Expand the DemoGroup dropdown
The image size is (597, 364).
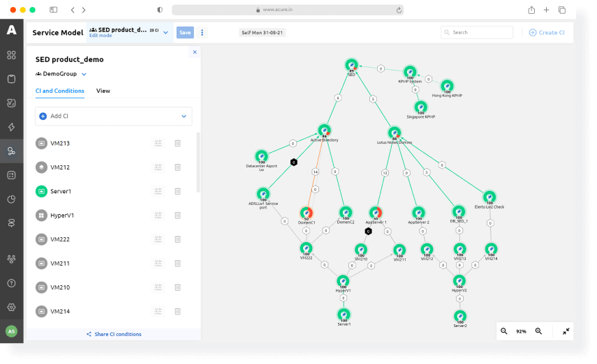tap(84, 74)
